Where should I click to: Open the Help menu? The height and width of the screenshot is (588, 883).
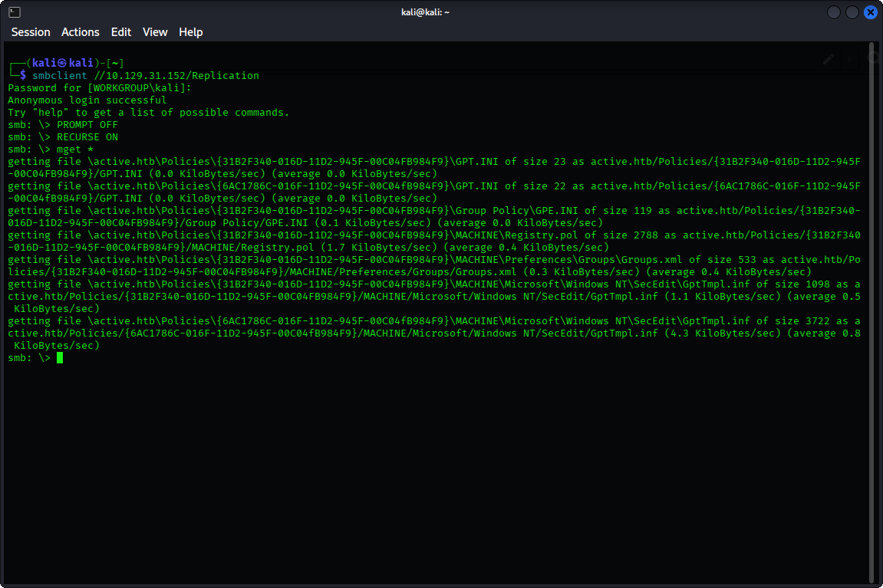click(x=190, y=32)
